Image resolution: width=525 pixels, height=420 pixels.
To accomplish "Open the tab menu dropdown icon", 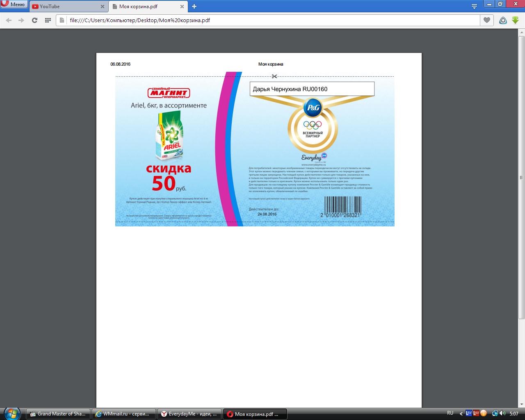I will tap(474, 6).
